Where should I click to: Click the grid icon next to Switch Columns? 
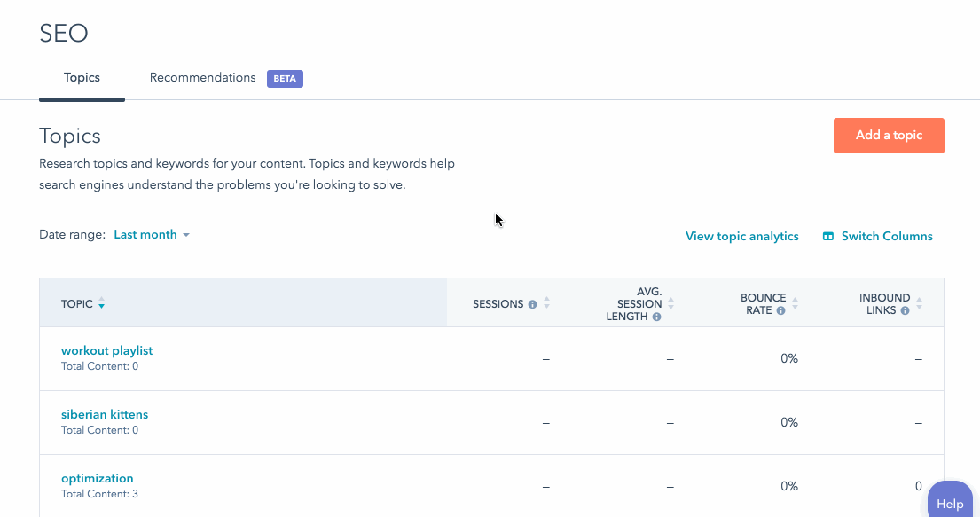827,236
